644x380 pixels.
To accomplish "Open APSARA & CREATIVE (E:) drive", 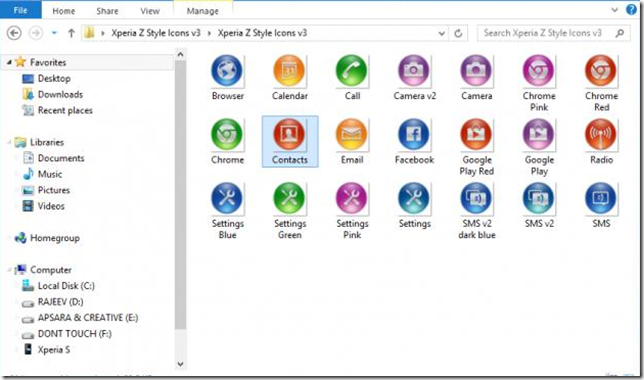I will tap(87, 318).
